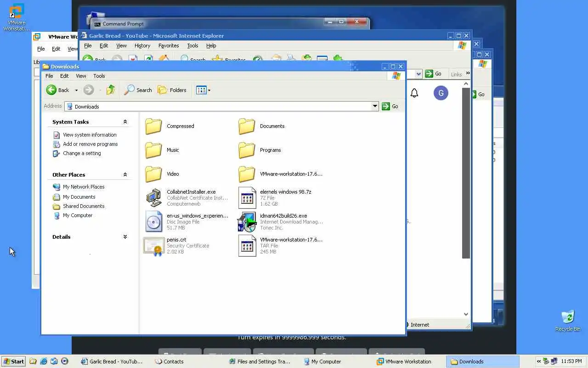Click the Start button
Viewport: 588px width, 368px height.
[13, 362]
